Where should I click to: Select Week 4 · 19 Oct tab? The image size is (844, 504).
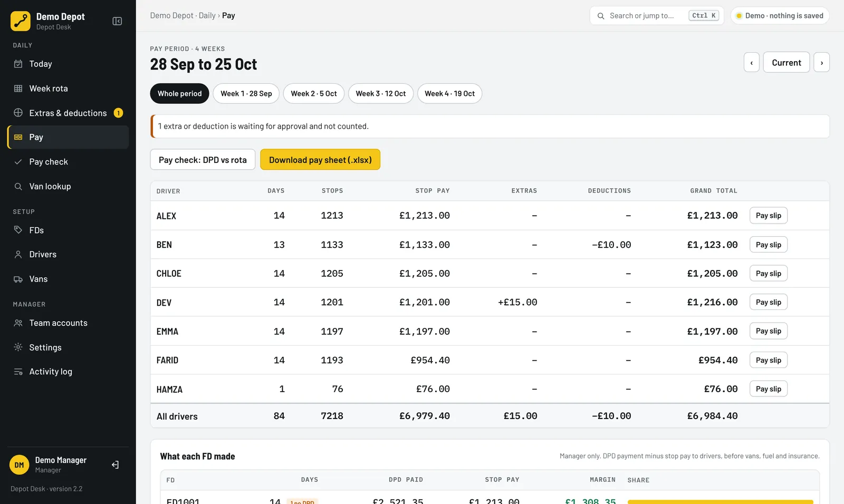tap(449, 93)
